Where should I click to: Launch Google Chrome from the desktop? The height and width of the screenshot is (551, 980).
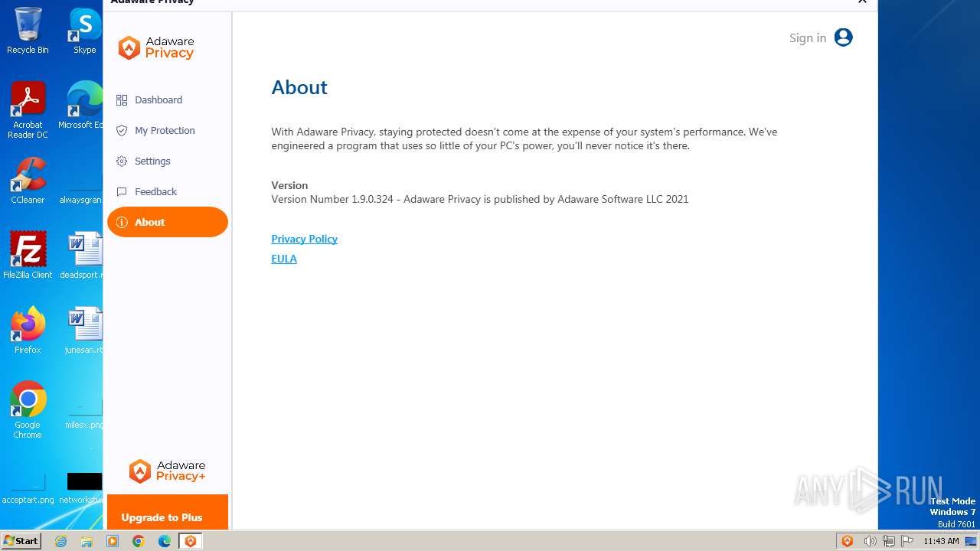point(28,410)
